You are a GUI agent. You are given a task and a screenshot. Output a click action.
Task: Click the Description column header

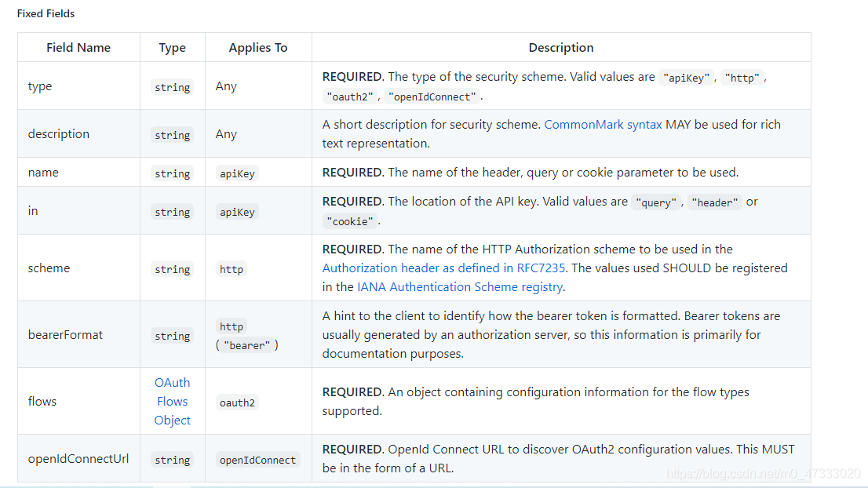coord(561,48)
